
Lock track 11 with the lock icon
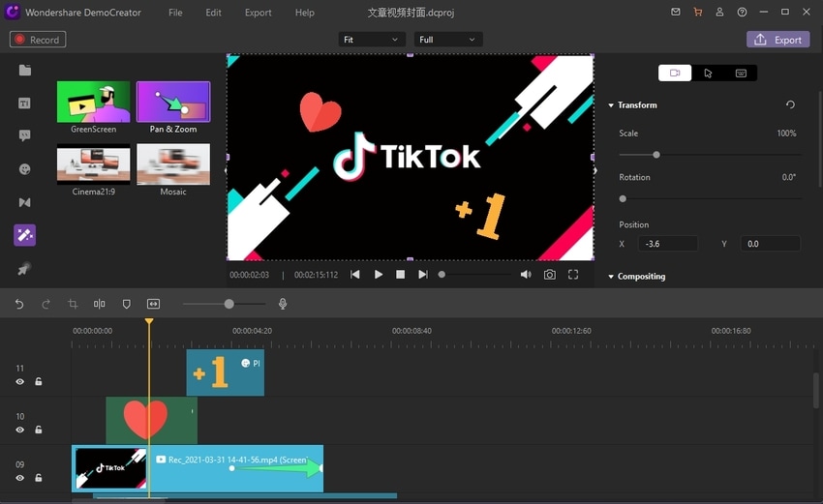coord(39,381)
